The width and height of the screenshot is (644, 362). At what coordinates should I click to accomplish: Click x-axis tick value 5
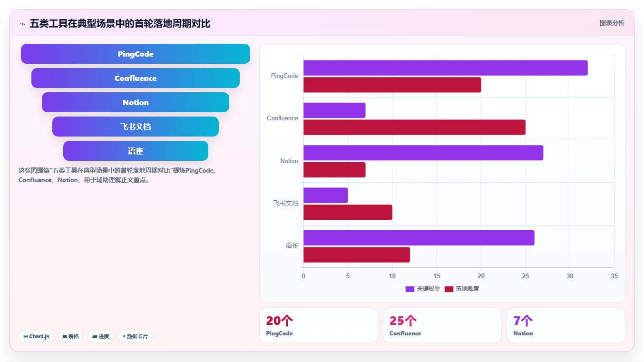tap(348, 276)
